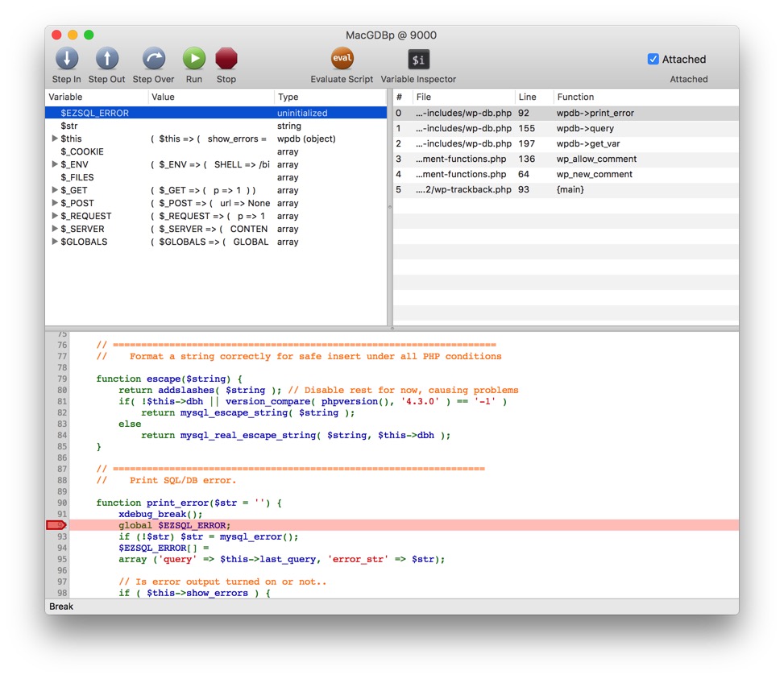Select the $_COOKIE variable row
The image size is (784, 679).
215,151
